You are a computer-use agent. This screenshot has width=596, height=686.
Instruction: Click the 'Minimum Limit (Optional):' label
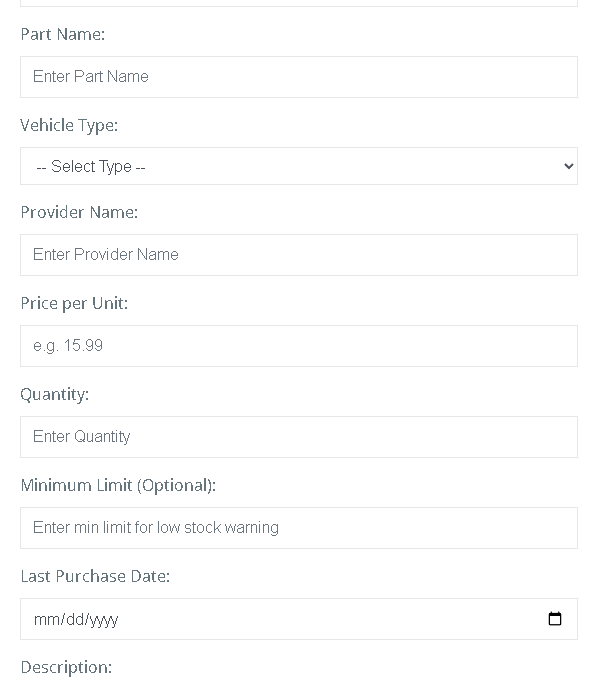pyautogui.click(x=118, y=486)
